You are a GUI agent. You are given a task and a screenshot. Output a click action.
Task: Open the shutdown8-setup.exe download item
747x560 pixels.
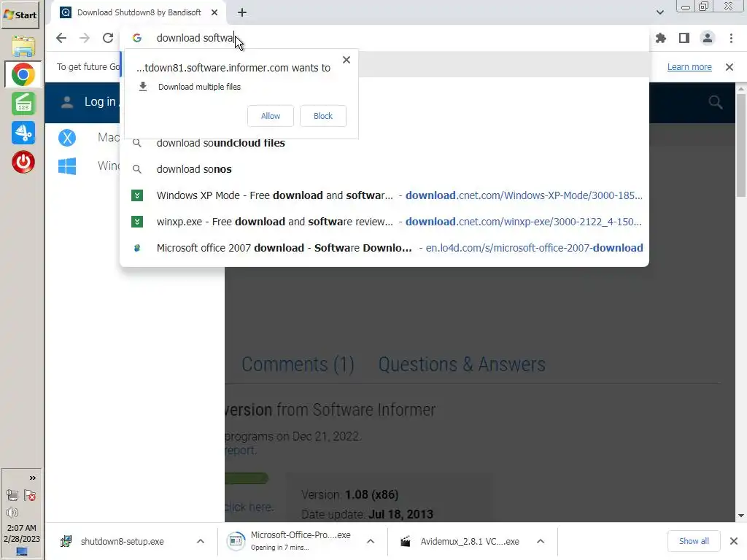pyautogui.click(x=122, y=542)
